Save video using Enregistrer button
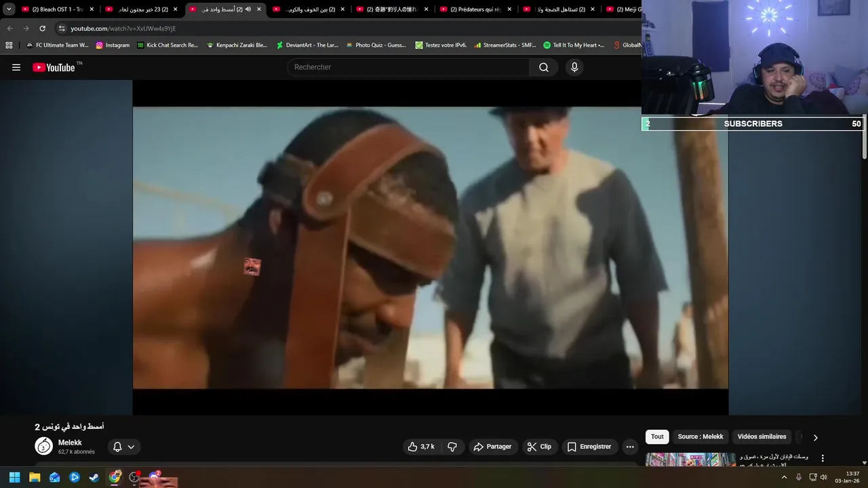 click(589, 447)
